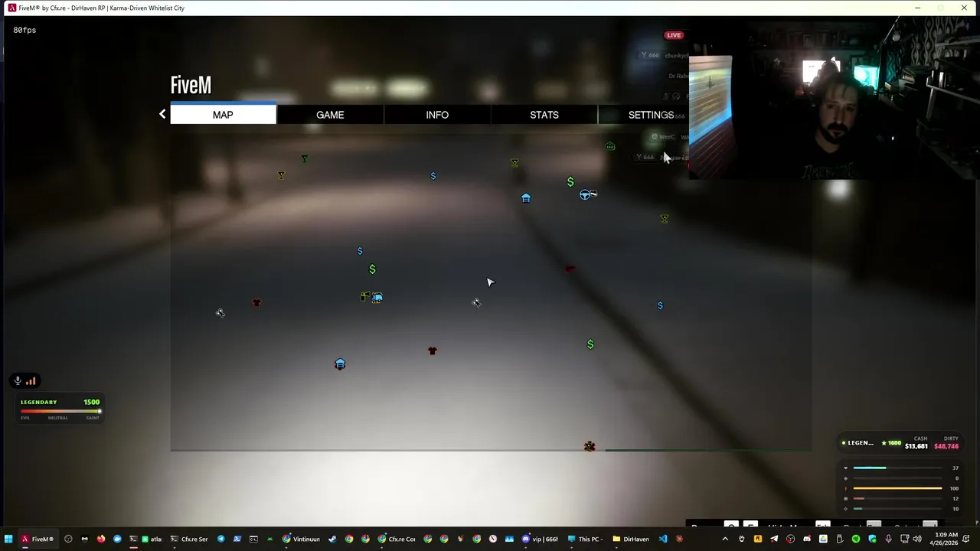
Task: Select the blue car wash map blip
Action: pos(377,298)
